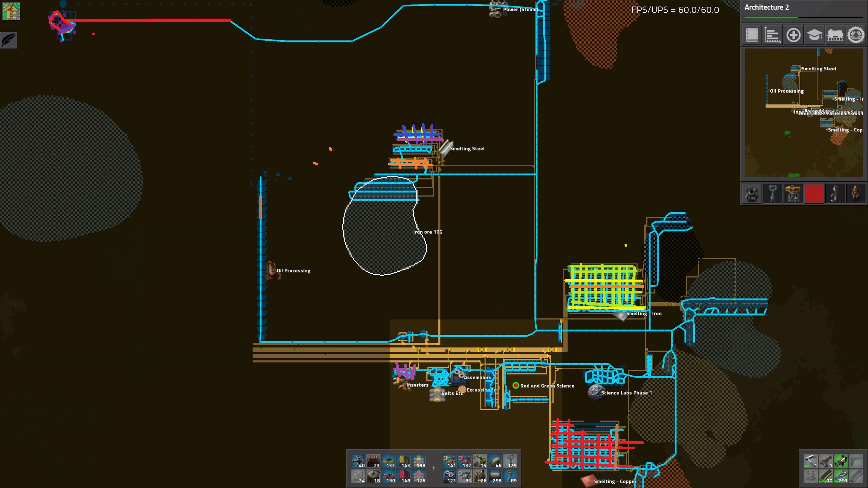This screenshot has height=488, width=868.
Task: Open the trains overview locomotive icon
Action: coord(835,35)
